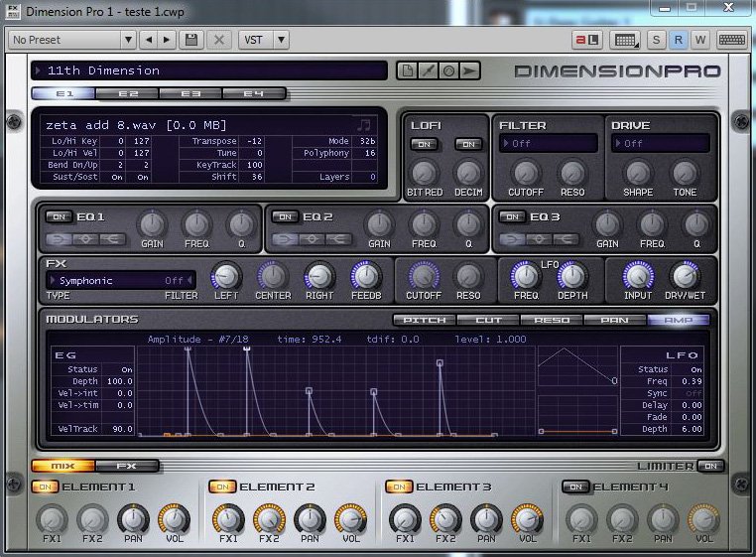This screenshot has width=756, height=557.
Task: Select EQ 3 peak shape icon
Action: (x=539, y=239)
